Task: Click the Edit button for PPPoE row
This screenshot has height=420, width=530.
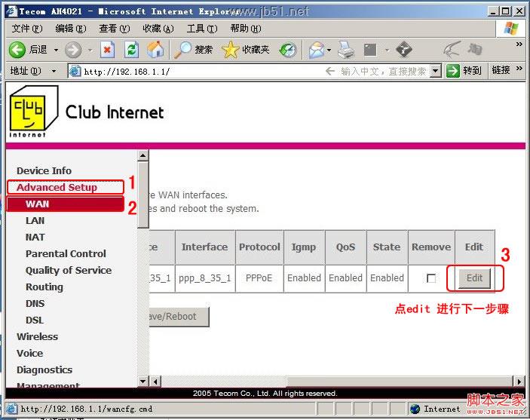Action: pos(474,278)
